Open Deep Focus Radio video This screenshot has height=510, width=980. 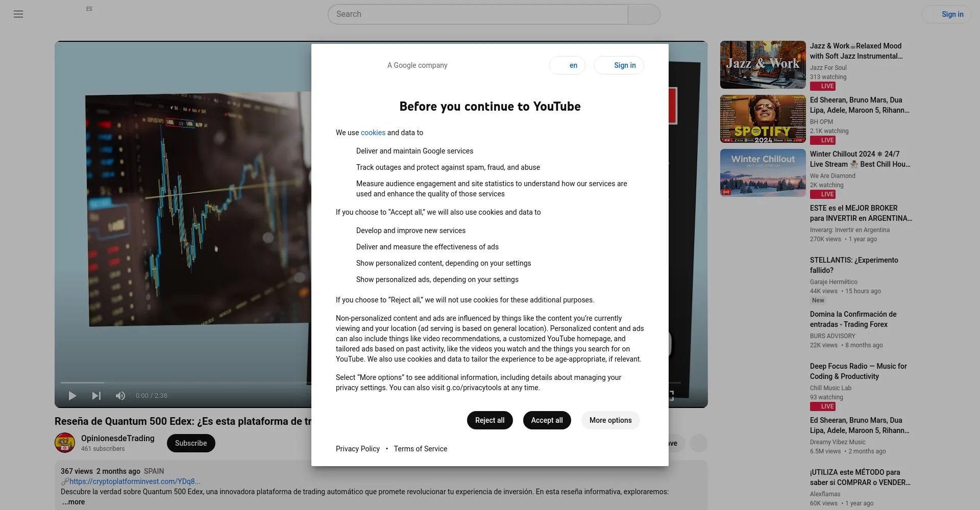pyautogui.click(x=859, y=371)
